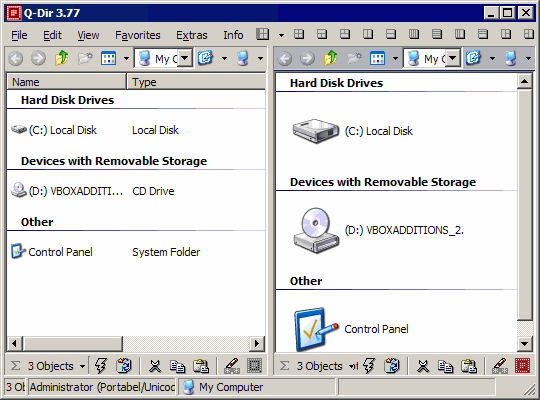Click the Cut scissors icon in right pane footer
Image resolution: width=540 pixels, height=400 pixels.
click(423, 366)
